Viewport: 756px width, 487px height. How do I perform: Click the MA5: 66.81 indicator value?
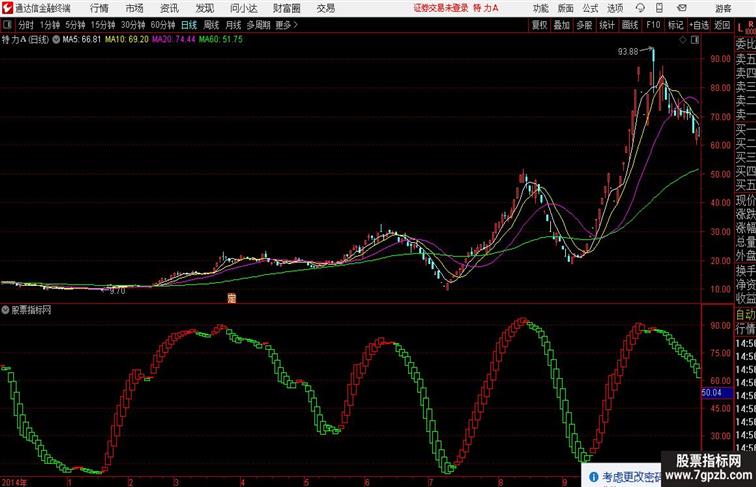point(81,40)
